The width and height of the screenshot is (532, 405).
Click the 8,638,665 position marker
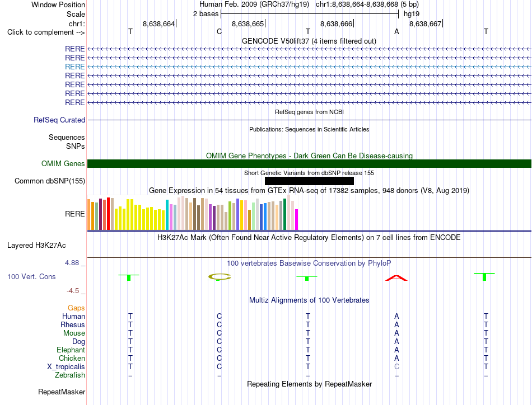pyautogui.click(x=248, y=23)
